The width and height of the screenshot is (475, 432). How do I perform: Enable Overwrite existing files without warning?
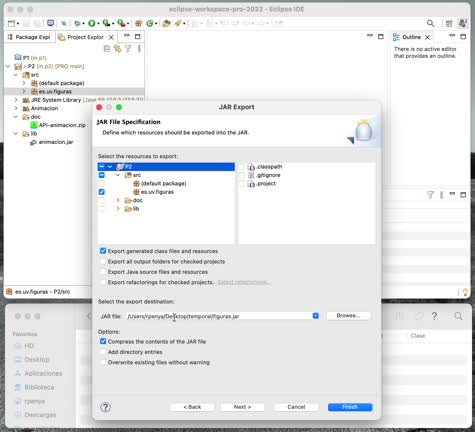103,362
